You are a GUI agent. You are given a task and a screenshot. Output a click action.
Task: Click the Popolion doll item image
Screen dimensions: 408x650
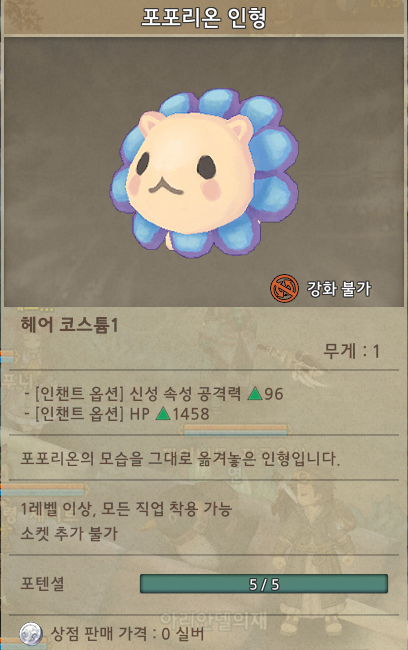[204, 172]
